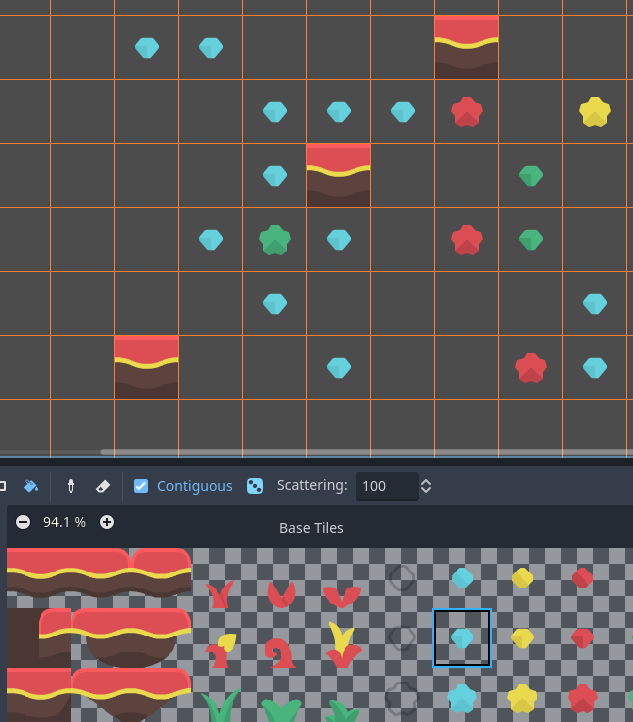Viewport: 633px width, 722px height.
Task: Pick the red fern plant tile in top row
Action: coord(220,595)
